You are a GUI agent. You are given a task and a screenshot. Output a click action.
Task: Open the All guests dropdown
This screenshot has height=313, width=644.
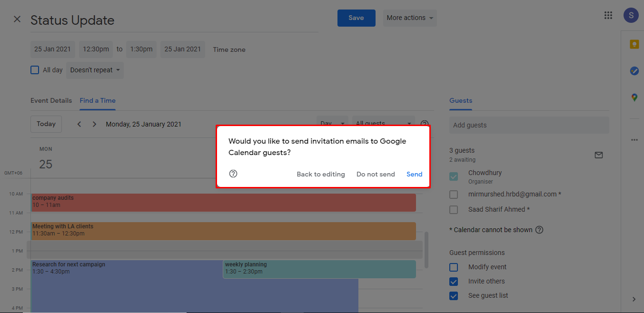pos(383,121)
